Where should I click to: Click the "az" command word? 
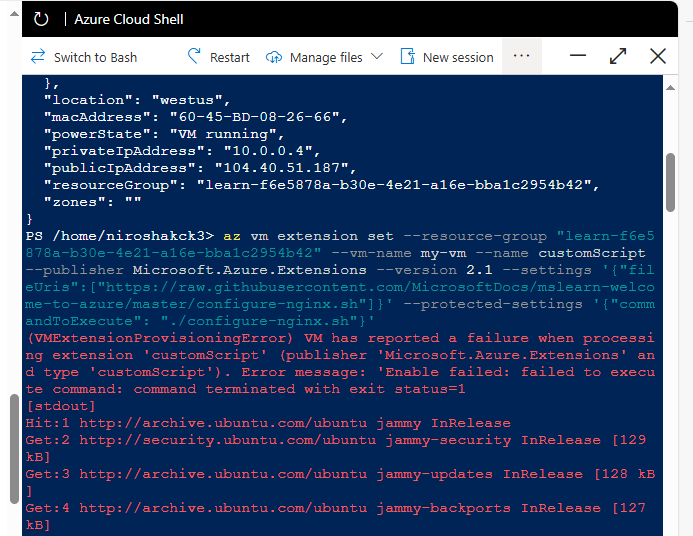[x=232, y=236]
